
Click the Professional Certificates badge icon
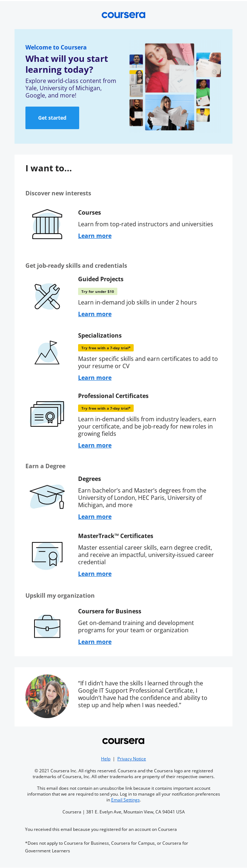click(x=47, y=413)
